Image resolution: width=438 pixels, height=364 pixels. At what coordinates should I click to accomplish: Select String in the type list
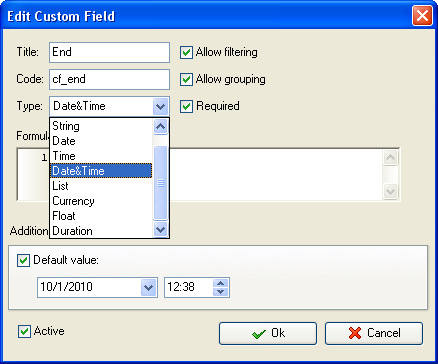point(101,126)
